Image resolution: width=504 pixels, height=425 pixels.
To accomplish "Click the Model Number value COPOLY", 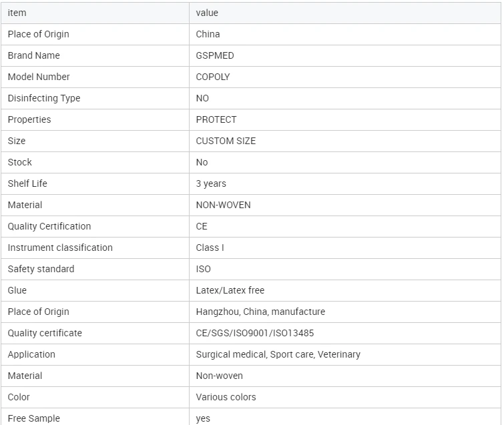I will [213, 77].
